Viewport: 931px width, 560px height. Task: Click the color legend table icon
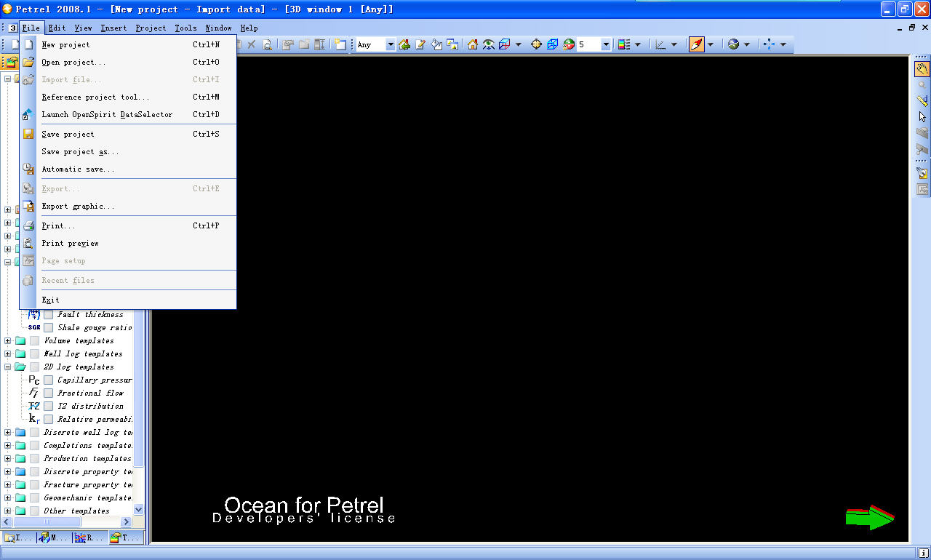(x=624, y=44)
